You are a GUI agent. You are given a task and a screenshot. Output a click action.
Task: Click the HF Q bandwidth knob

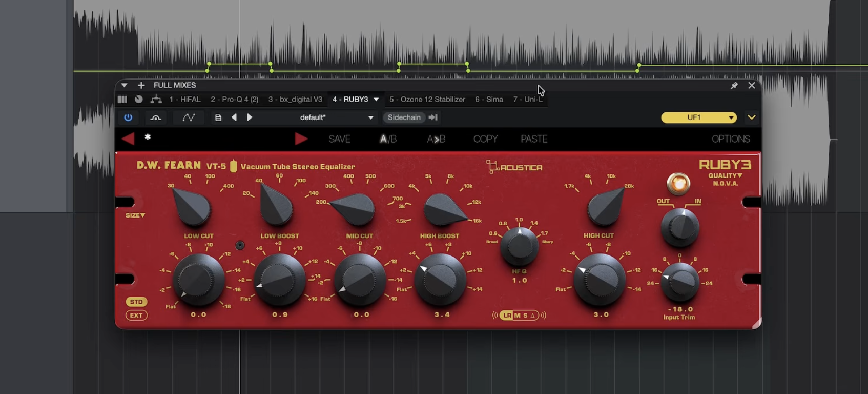[x=519, y=246]
